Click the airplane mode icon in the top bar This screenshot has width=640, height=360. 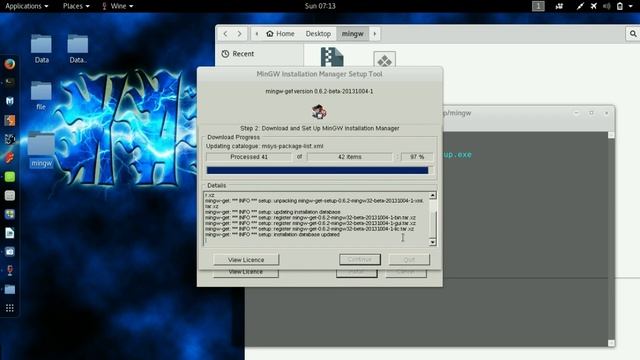593,6
